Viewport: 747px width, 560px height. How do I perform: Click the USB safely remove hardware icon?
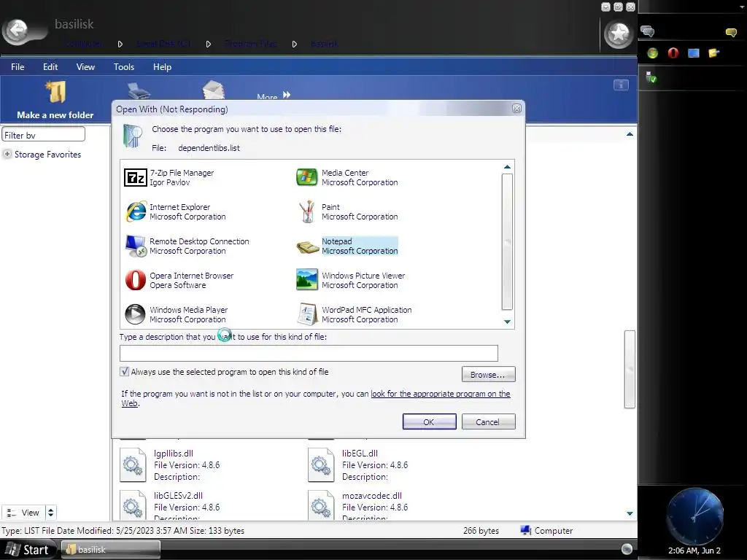pos(651,77)
